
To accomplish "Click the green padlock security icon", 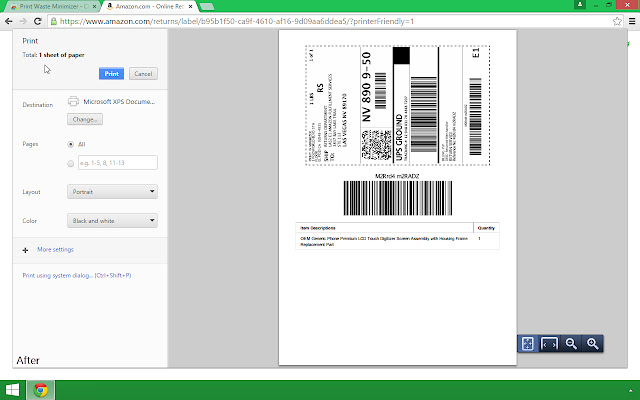I will [x=53, y=21].
